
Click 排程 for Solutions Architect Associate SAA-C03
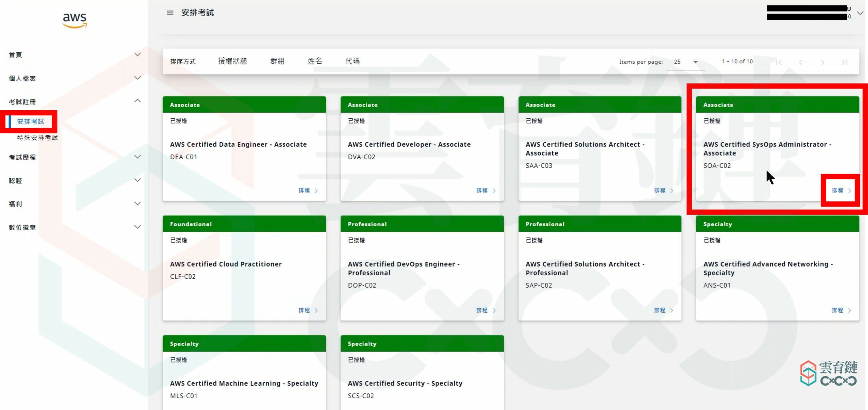(664, 191)
